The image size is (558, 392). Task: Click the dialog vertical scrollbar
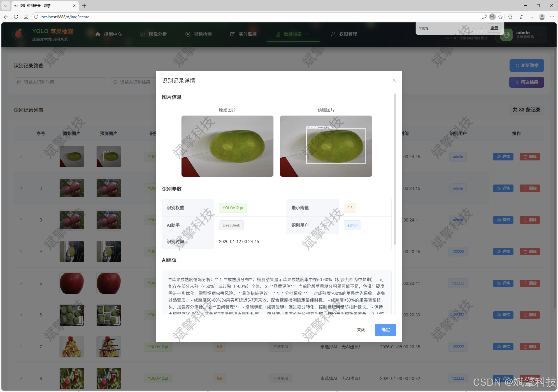pos(395,169)
